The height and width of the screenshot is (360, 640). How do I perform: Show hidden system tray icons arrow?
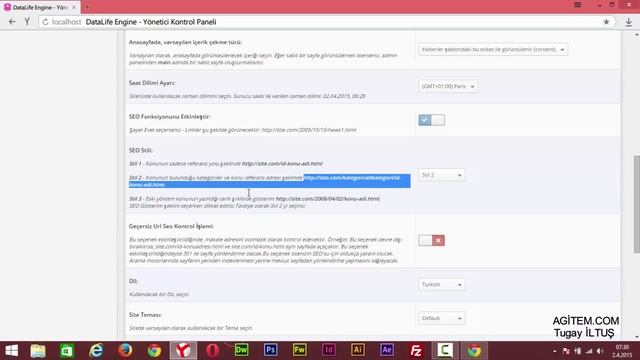(554, 351)
